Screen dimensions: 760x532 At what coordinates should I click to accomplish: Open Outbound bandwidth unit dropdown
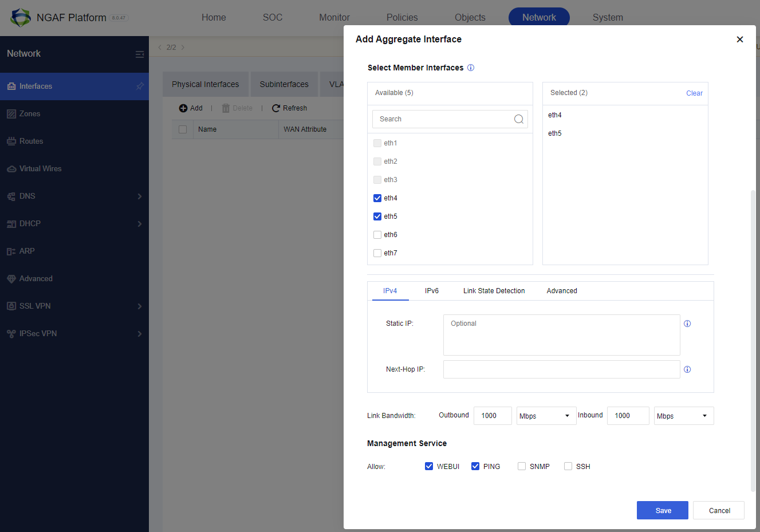click(546, 416)
